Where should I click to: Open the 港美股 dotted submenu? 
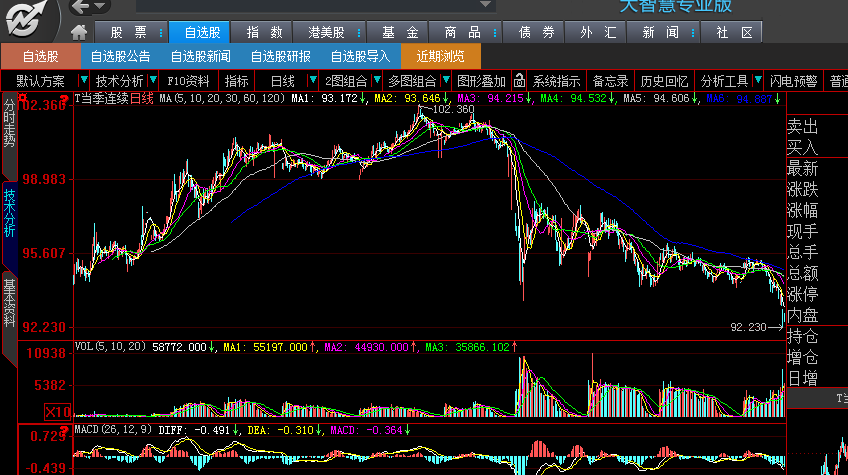[x=359, y=33]
